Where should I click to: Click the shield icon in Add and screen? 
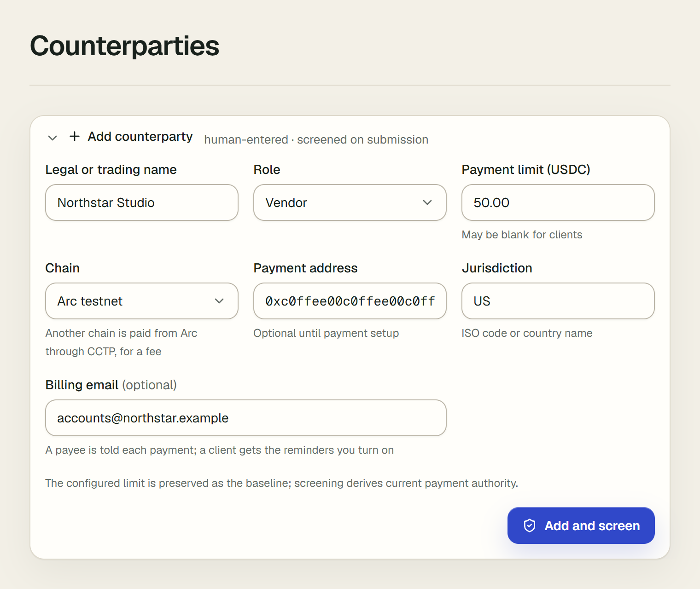coord(530,525)
